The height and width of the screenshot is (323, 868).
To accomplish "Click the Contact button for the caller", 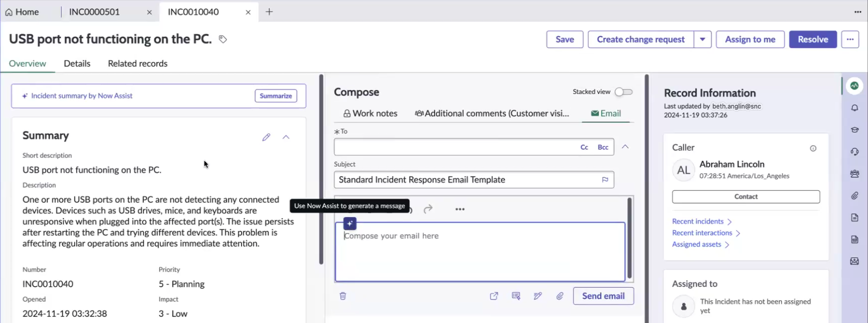I will point(746,197).
